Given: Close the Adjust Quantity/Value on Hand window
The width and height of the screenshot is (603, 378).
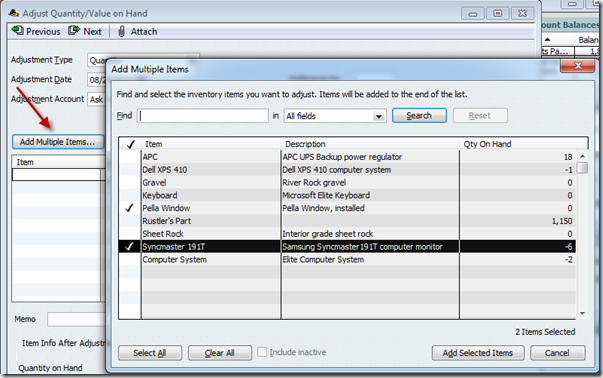Looking at the screenshot, I should point(522,13).
